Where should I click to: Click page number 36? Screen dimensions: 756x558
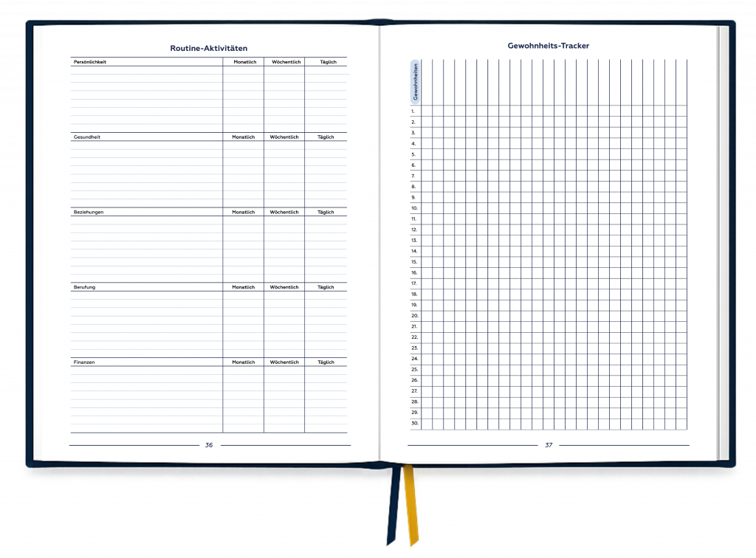209,445
